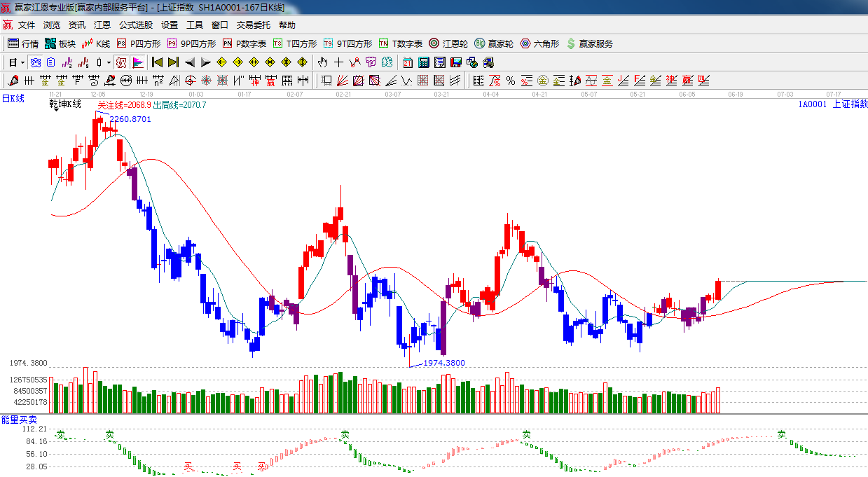
Task: Toggle the red 极 indicator button
Action: click(120, 62)
